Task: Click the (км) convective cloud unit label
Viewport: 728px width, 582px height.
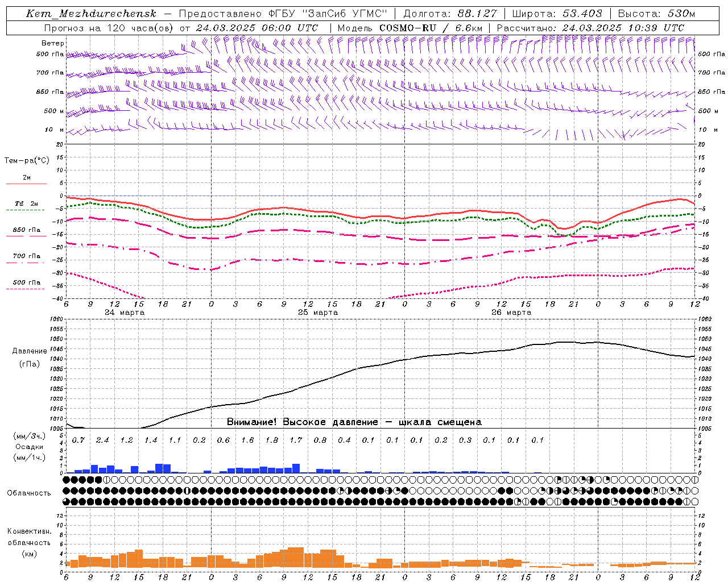Action: [x=29, y=554]
